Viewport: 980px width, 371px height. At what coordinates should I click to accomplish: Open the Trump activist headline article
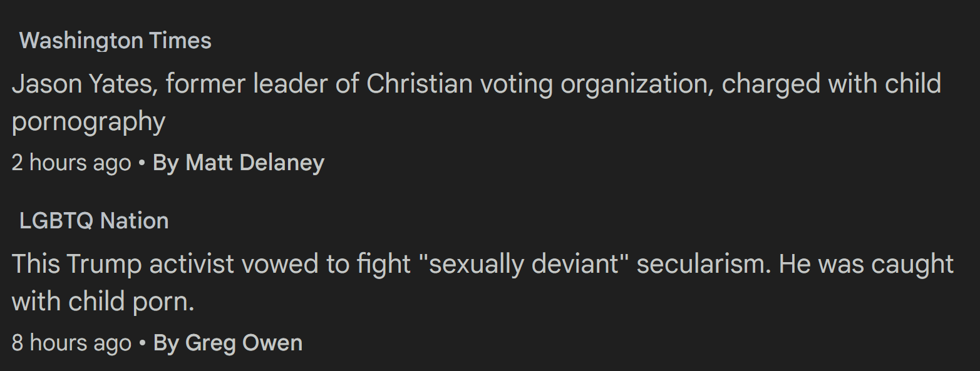[x=483, y=283]
